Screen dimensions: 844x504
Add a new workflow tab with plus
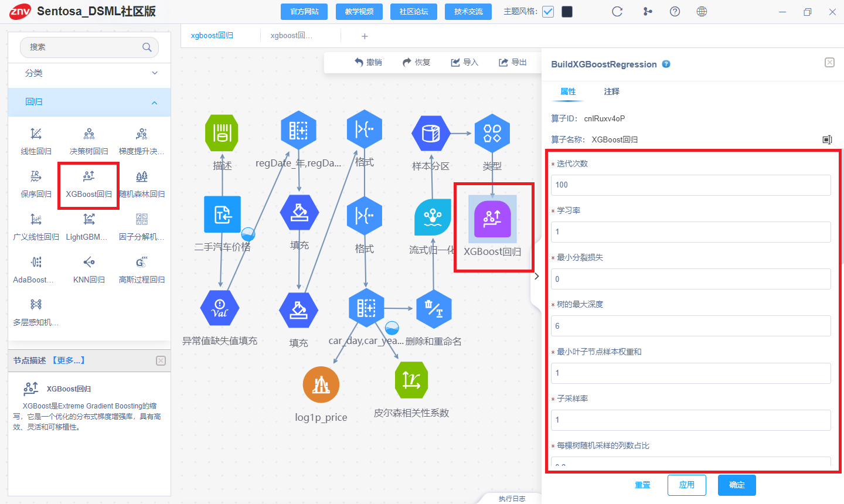[x=365, y=36]
